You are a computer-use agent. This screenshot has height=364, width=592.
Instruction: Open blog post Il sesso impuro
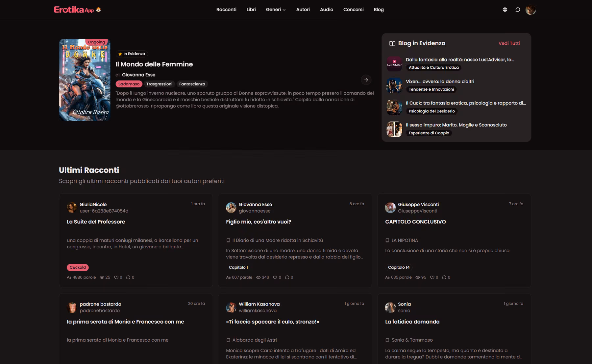point(456,125)
